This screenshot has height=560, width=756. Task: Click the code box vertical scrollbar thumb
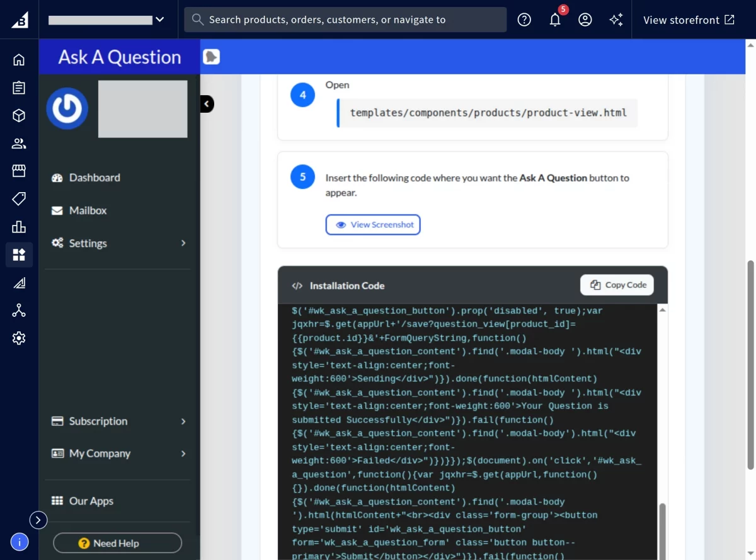point(662,531)
